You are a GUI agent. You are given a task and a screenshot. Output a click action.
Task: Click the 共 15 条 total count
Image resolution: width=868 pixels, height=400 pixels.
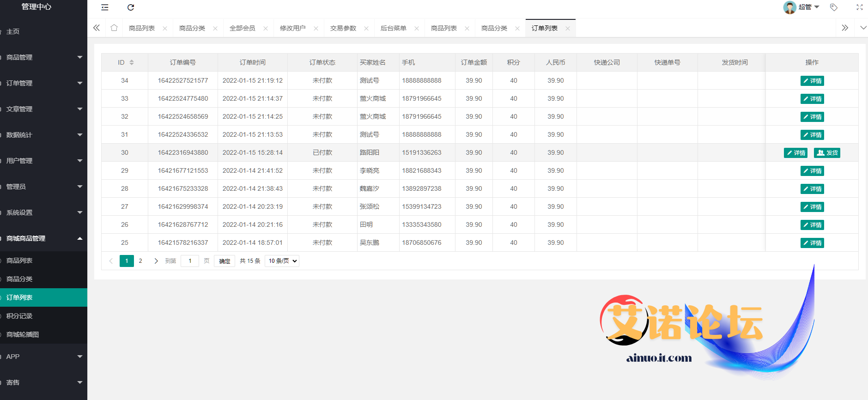(x=250, y=261)
